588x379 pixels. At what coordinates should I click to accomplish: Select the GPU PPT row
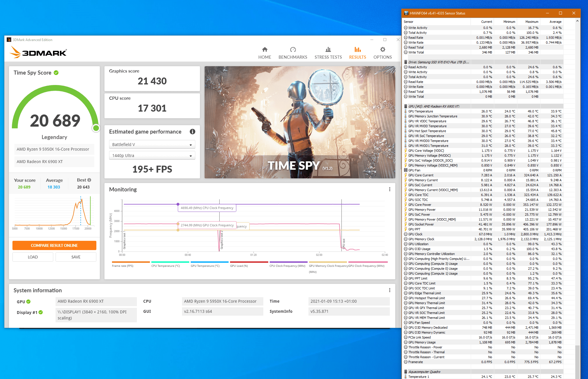483,229
